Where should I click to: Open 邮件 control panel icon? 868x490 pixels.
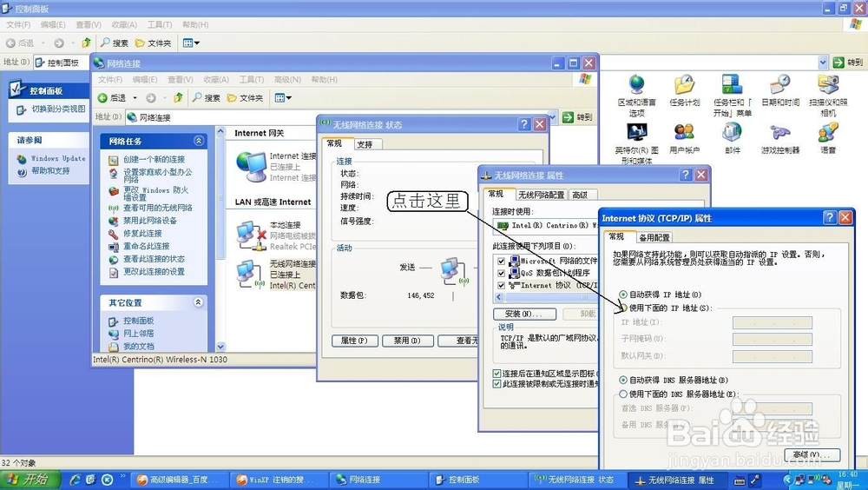click(732, 139)
